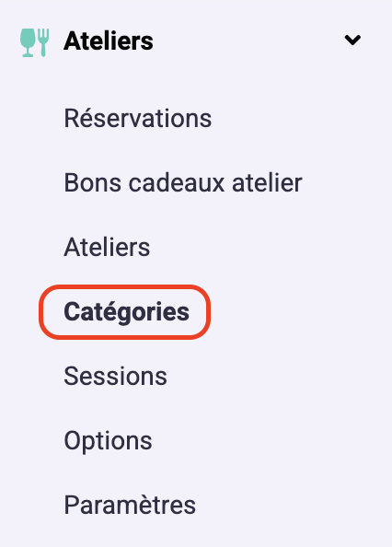View workshop Réservations list
This screenshot has width=392, height=547.
click(138, 118)
